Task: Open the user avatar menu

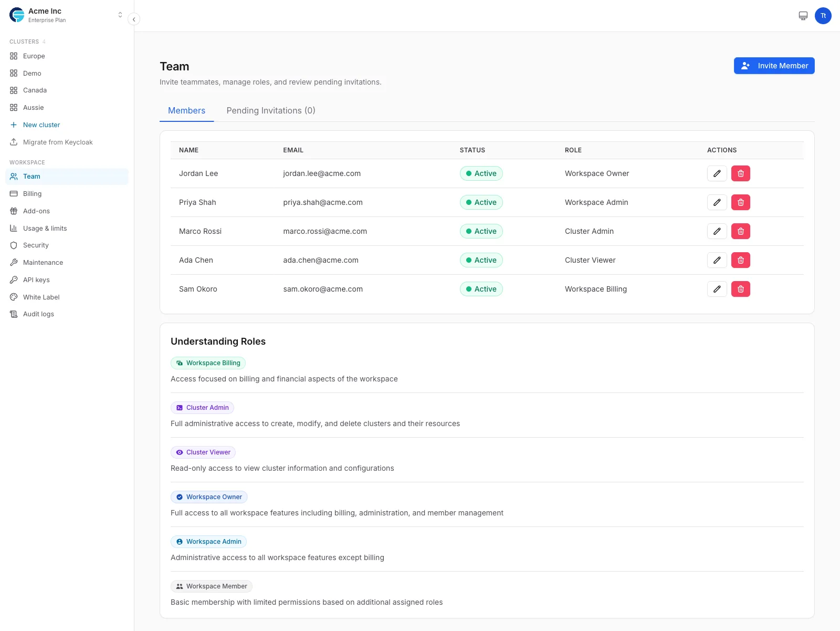Action: 823,16
